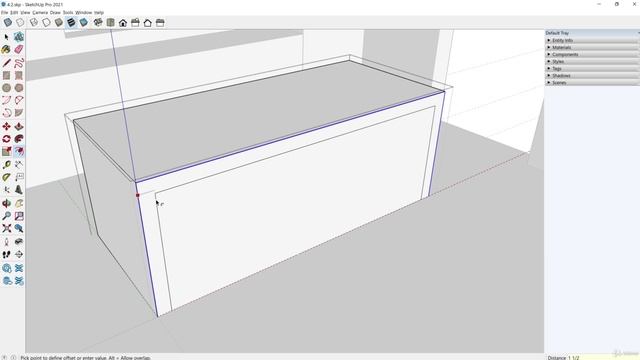Viewport: 640px width, 360px height.
Task: Click the active Offset tool
Action: pos(19,151)
